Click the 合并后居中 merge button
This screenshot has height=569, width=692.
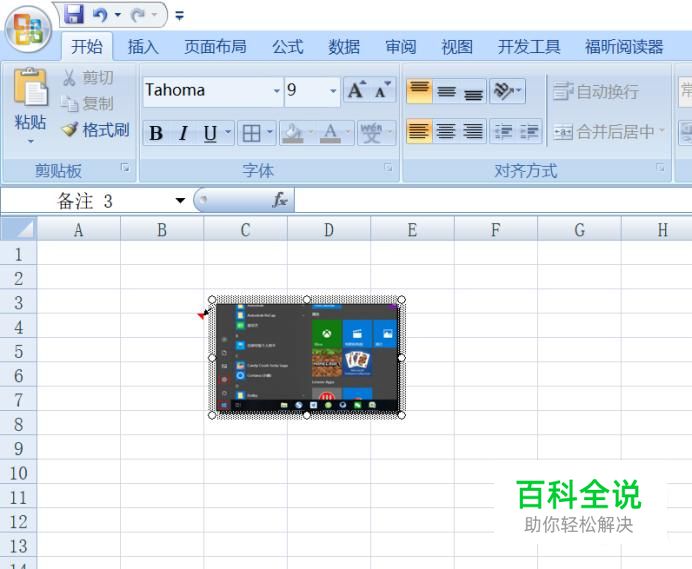pyautogui.click(x=604, y=132)
